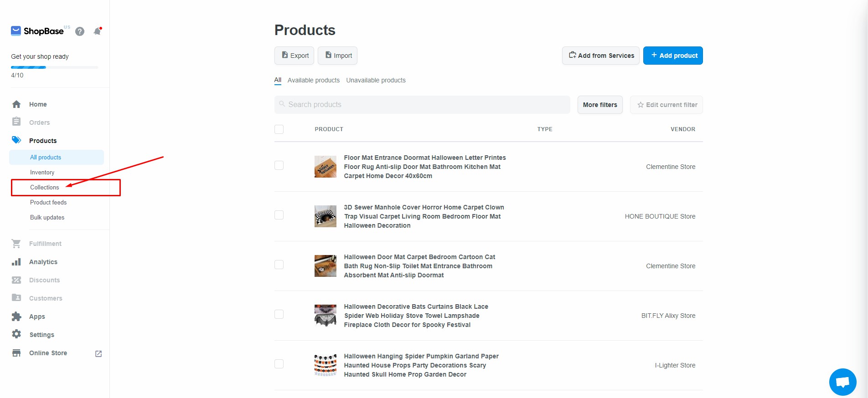Select the 3D Sewer Manhole Cover checkbox
Screen dimensions: 868x398
(279, 215)
